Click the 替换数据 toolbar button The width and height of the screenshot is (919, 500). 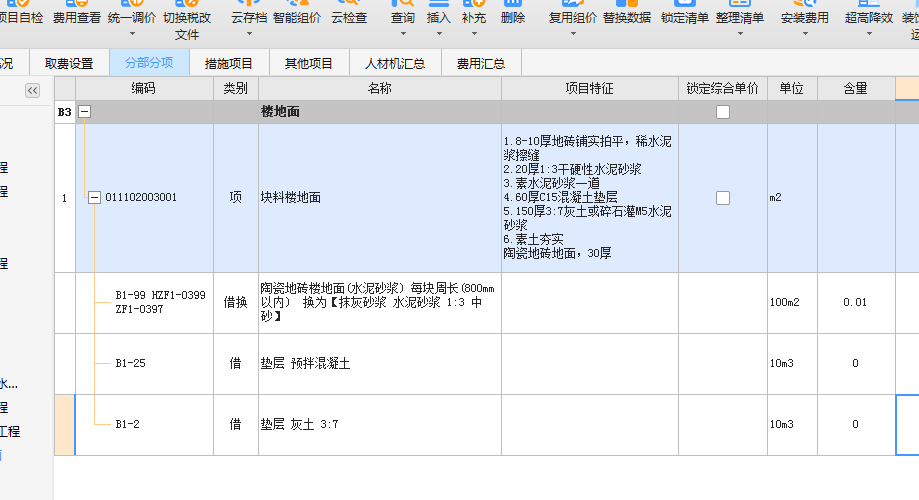tap(627, 13)
